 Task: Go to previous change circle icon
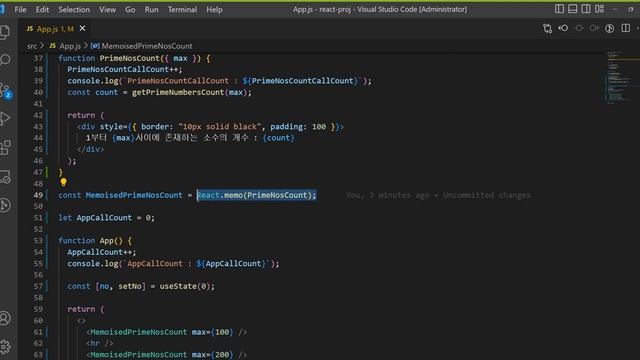click(579, 28)
